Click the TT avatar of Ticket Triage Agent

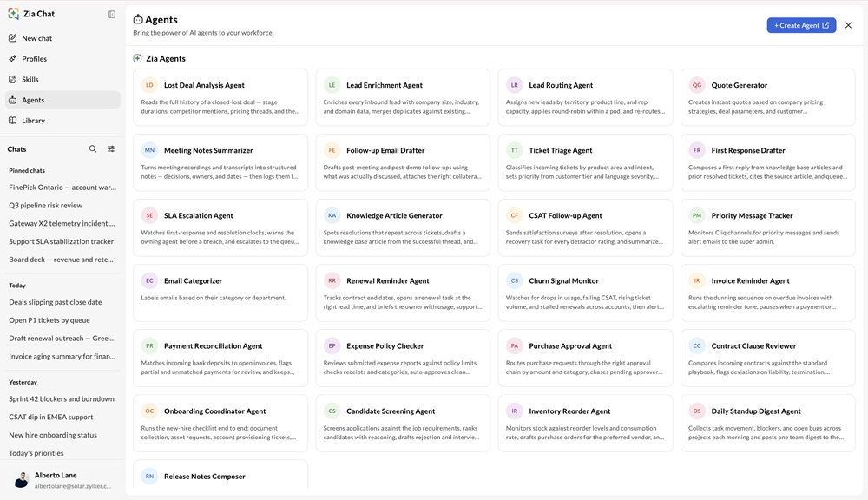point(514,150)
